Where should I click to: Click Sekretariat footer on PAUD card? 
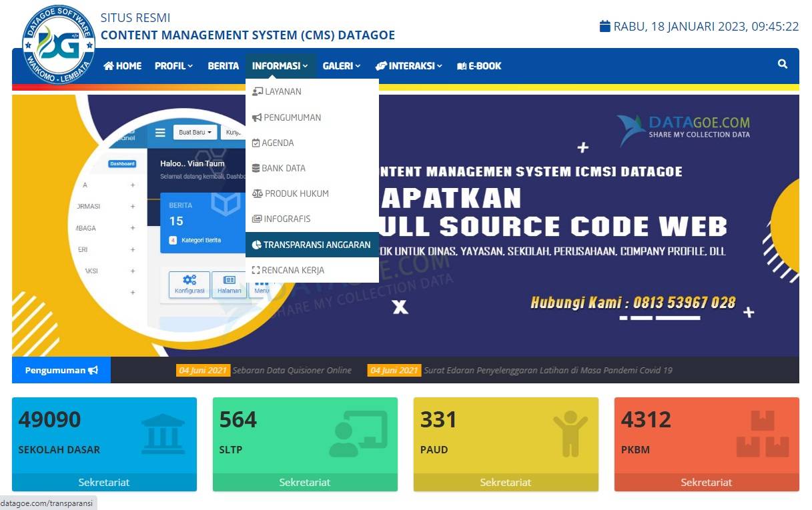[x=506, y=482]
